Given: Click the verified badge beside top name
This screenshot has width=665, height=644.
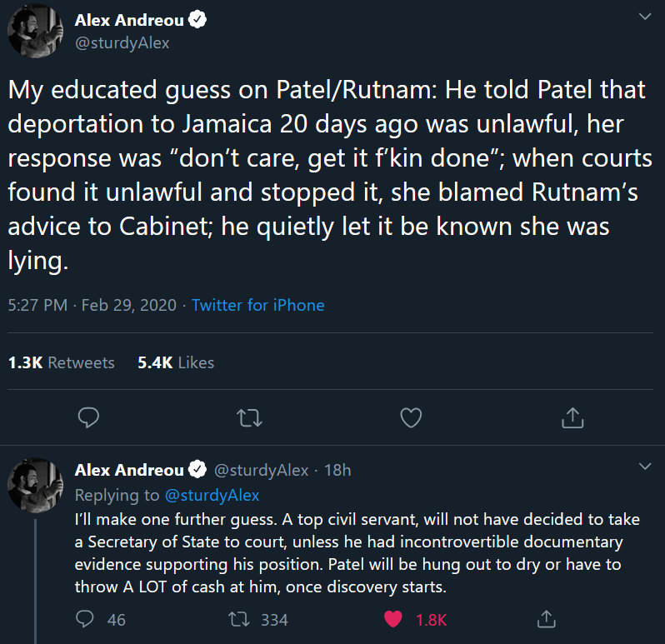Looking at the screenshot, I should tap(197, 19).
